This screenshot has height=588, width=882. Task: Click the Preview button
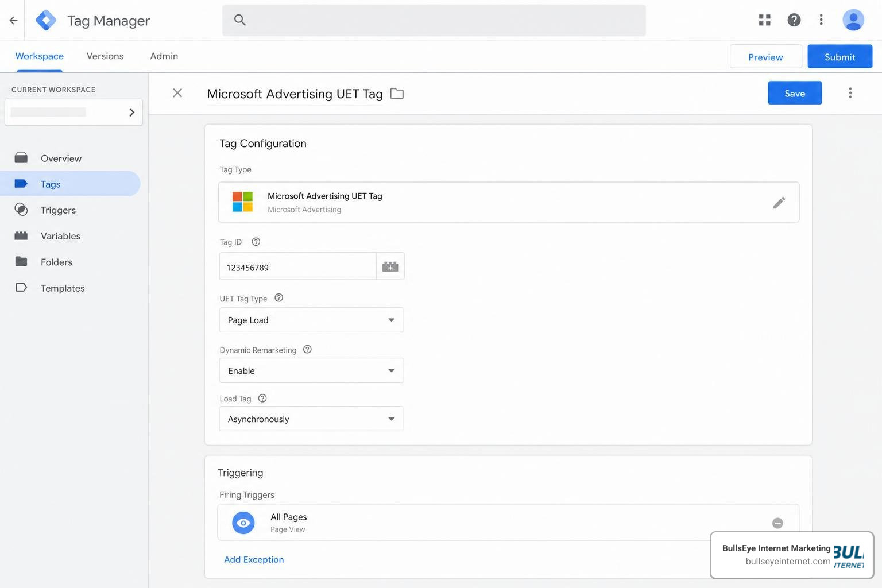tap(765, 57)
